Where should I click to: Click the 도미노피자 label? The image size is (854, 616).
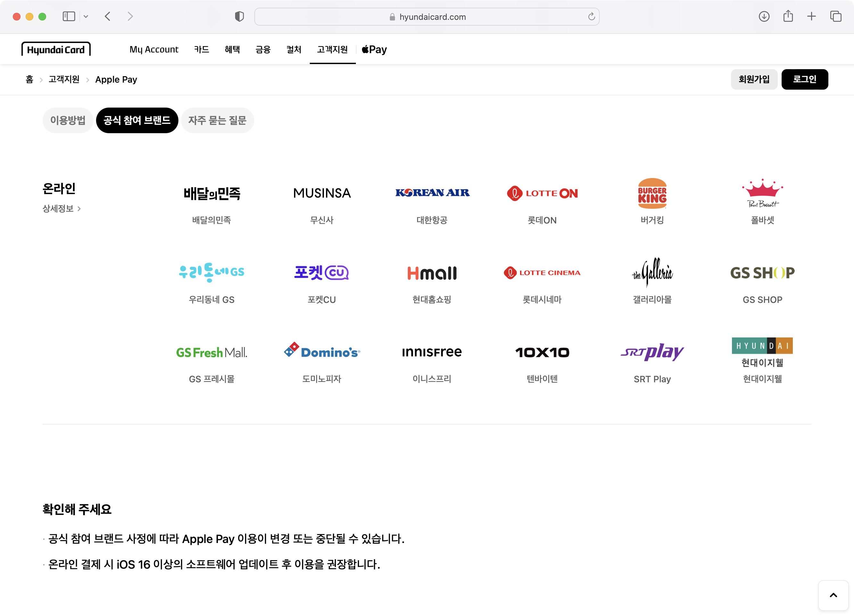click(x=322, y=379)
